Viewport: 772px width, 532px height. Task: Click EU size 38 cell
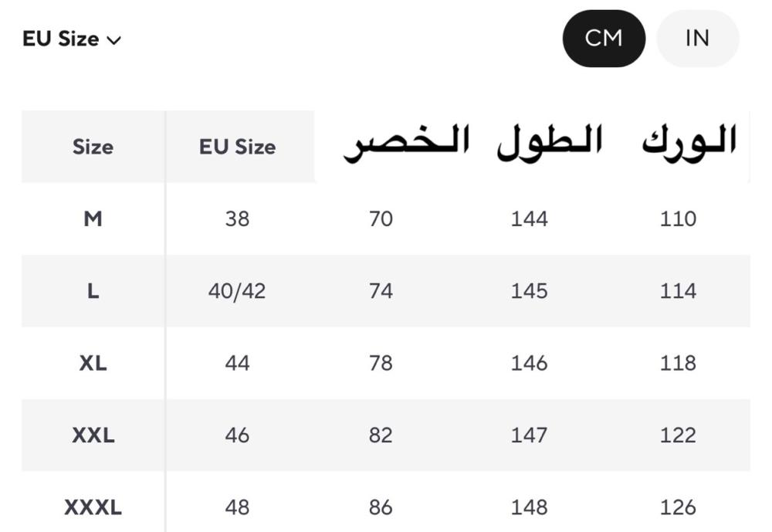click(x=237, y=219)
